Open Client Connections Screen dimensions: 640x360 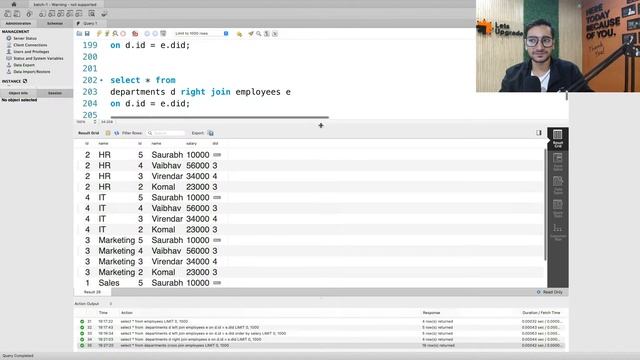(30, 45)
